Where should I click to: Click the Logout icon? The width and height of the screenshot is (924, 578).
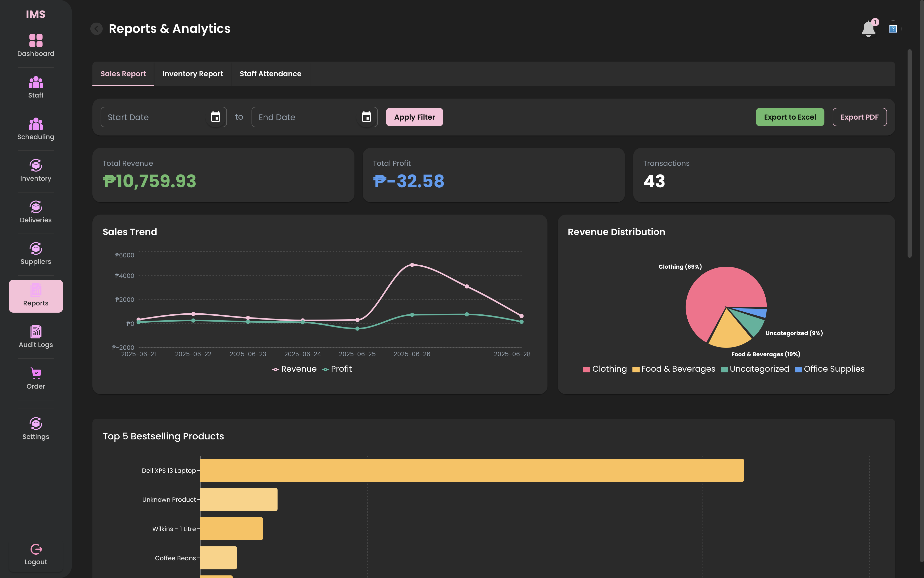tap(36, 549)
